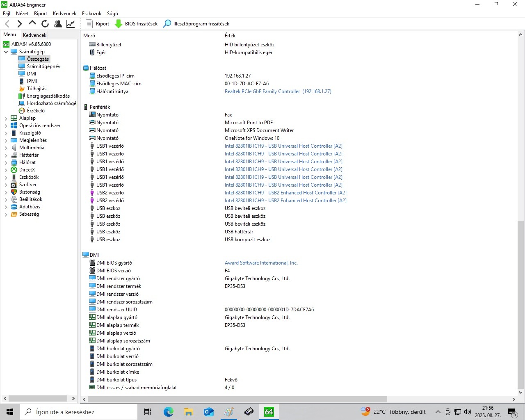Select the IPMI tree item
Viewport: 525px width, 420px height.
pos(32,81)
